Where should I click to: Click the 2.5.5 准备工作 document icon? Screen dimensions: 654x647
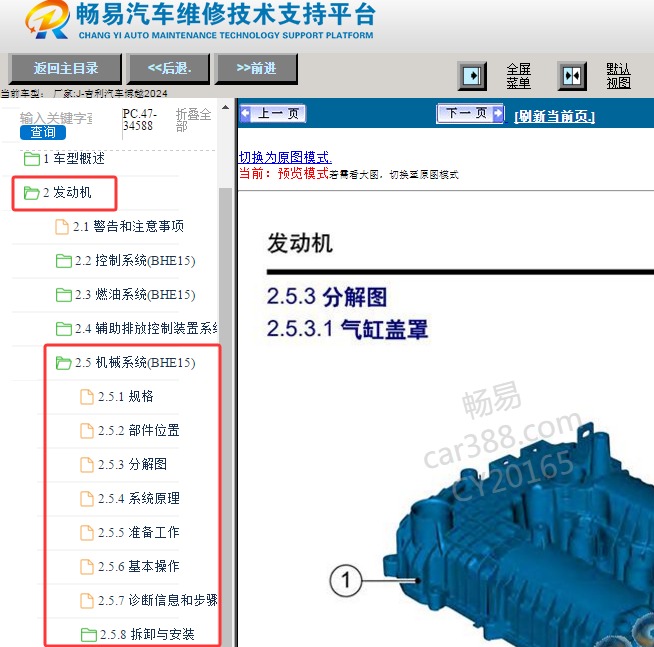[x=87, y=533]
